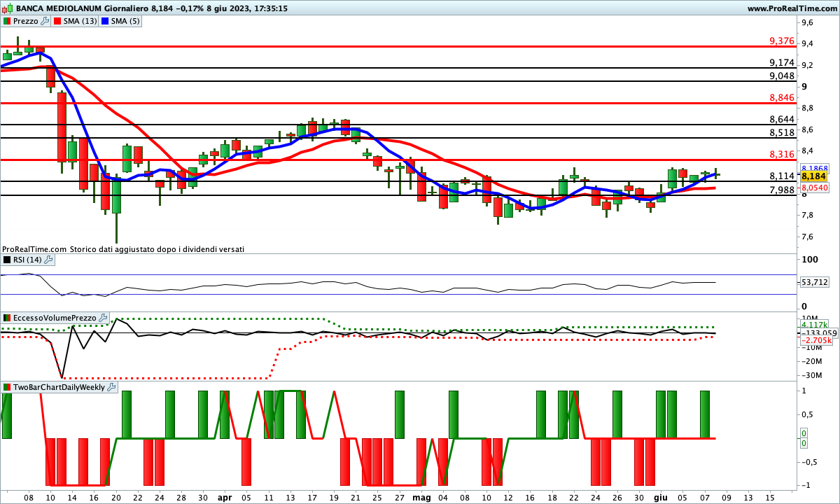Click the red value tag -2.705k

815,340
